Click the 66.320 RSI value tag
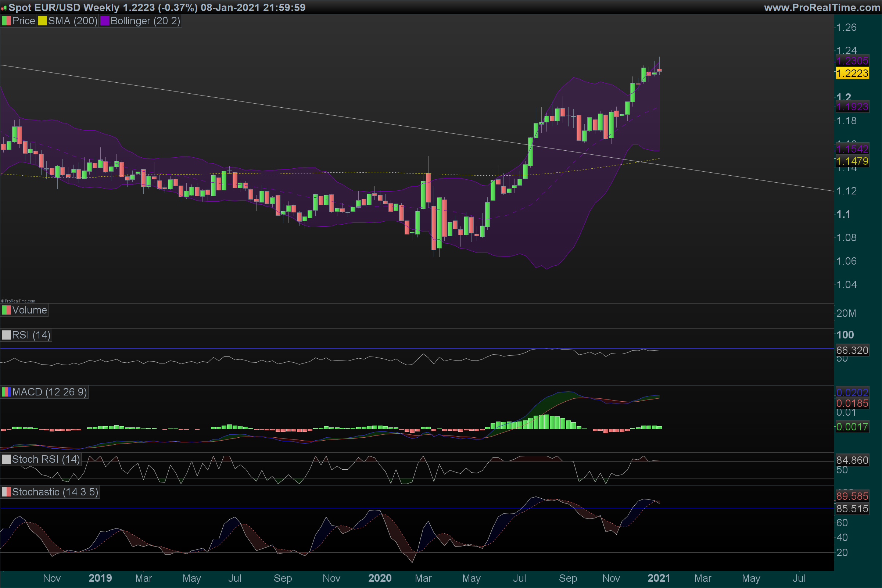The width and height of the screenshot is (882, 588). 852,350
